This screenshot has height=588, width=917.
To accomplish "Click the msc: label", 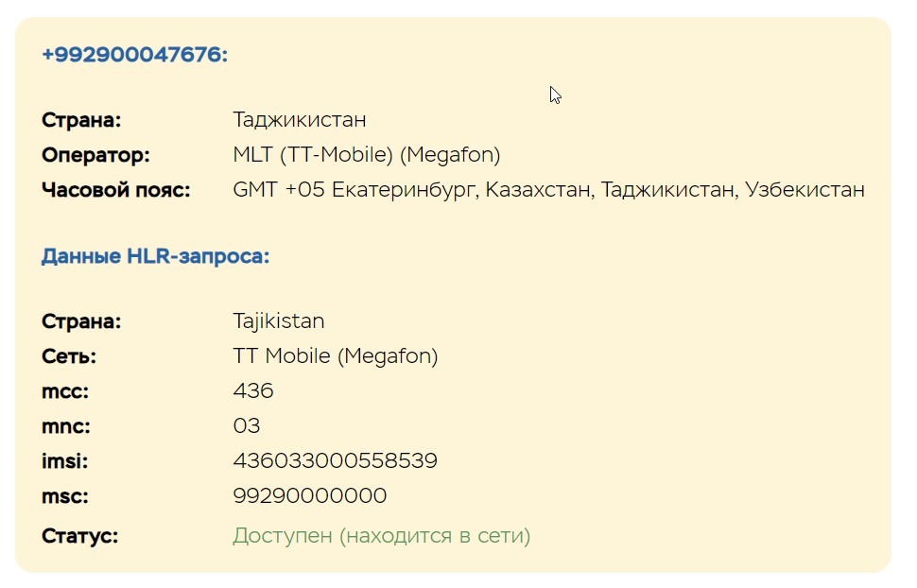I will 65,496.
